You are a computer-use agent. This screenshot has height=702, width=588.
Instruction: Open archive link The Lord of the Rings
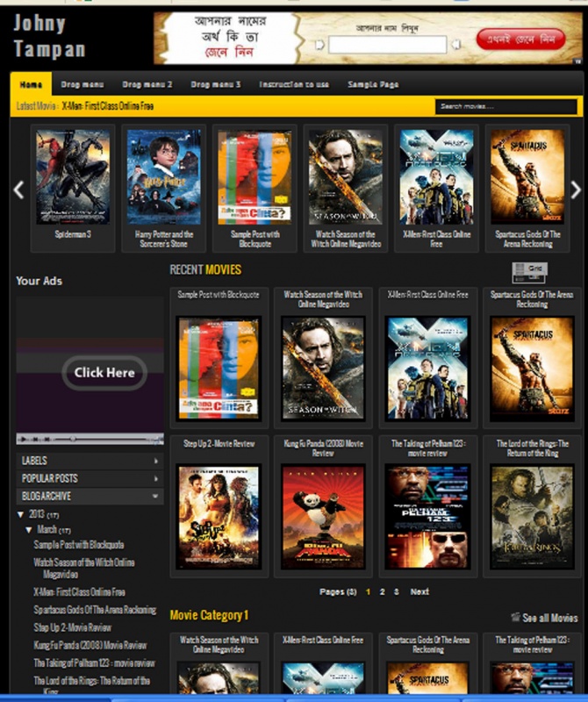point(92,685)
